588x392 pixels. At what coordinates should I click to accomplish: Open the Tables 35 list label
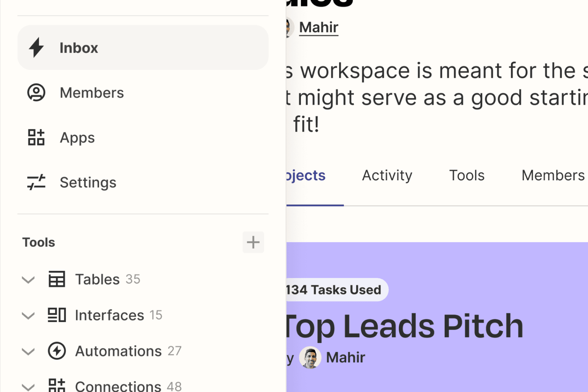point(107,279)
